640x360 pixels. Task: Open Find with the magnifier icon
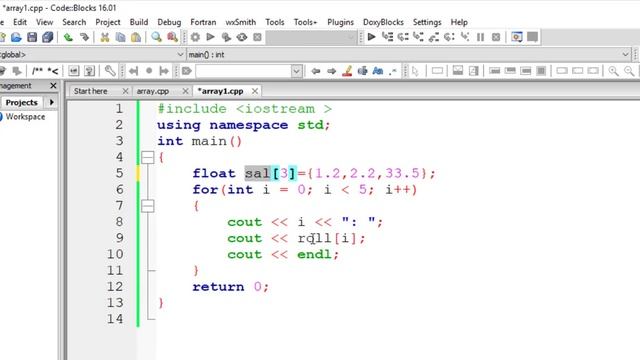[x=156, y=38]
